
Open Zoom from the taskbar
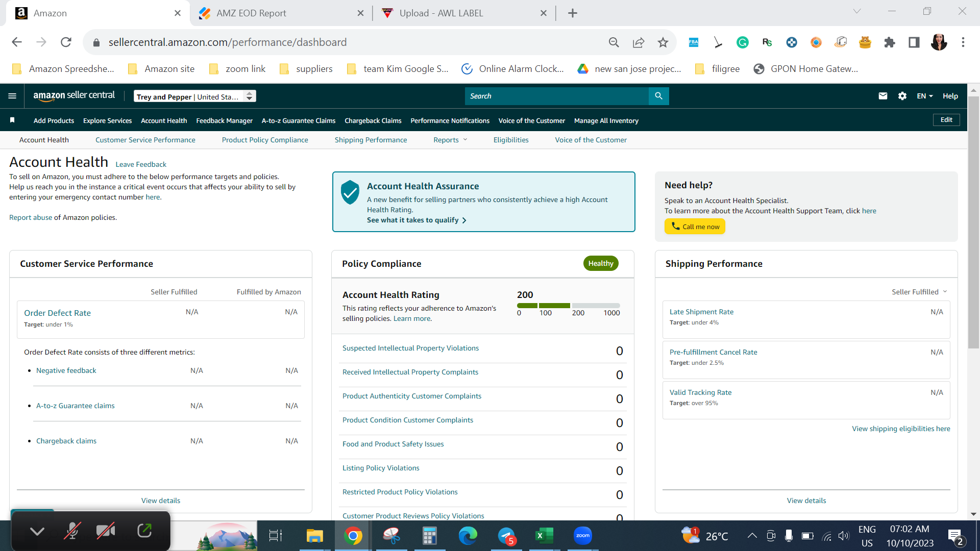[x=582, y=536]
